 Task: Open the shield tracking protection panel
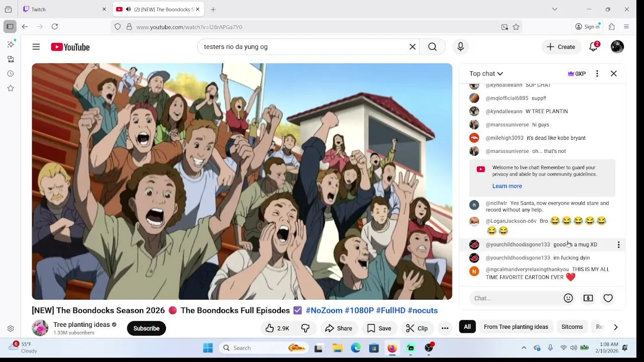(x=118, y=27)
